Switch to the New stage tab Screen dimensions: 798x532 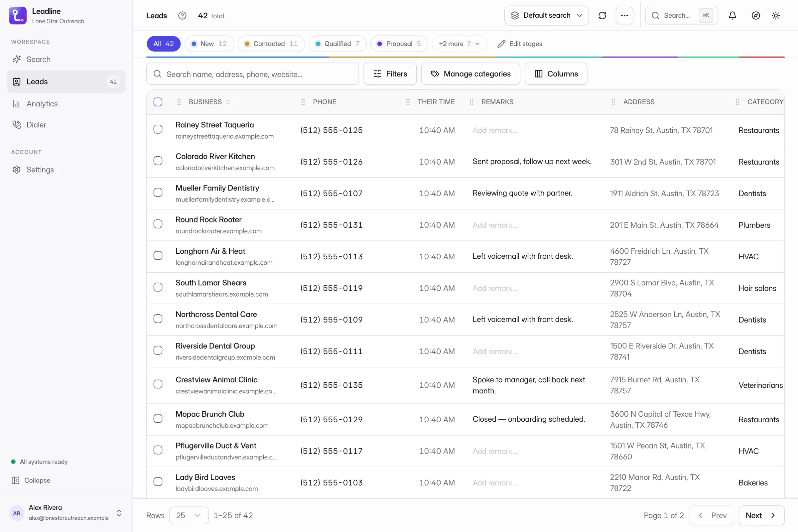point(209,44)
